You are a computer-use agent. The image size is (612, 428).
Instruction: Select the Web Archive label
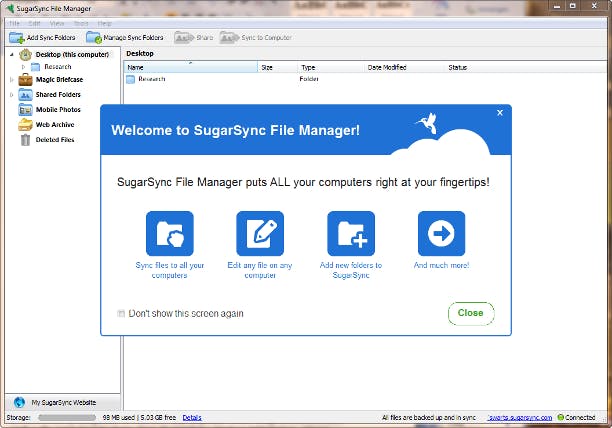click(55, 125)
